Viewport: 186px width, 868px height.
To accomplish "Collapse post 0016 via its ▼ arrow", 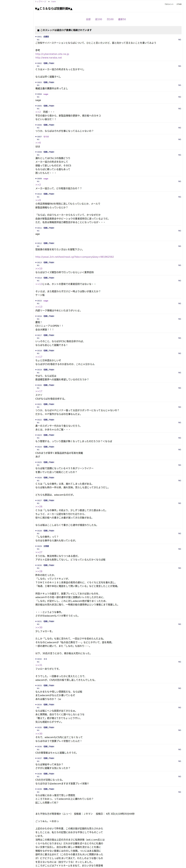I will coord(36,316).
